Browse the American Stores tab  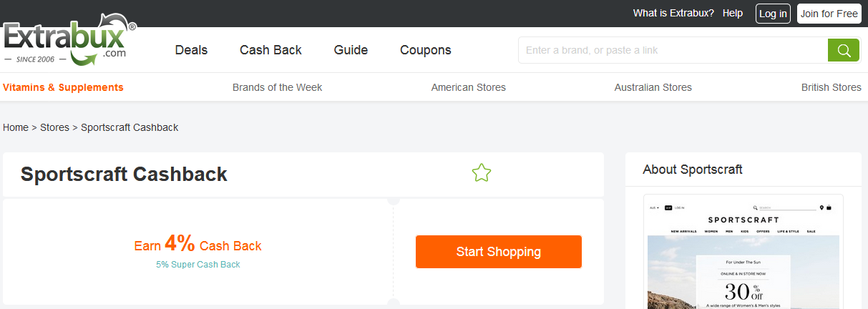468,87
